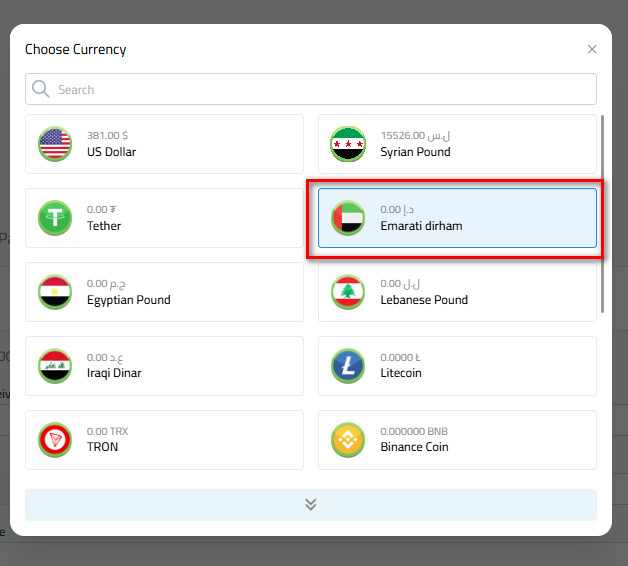The image size is (628, 566).
Task: Select Syrian Pound currency label
Action: click(415, 152)
